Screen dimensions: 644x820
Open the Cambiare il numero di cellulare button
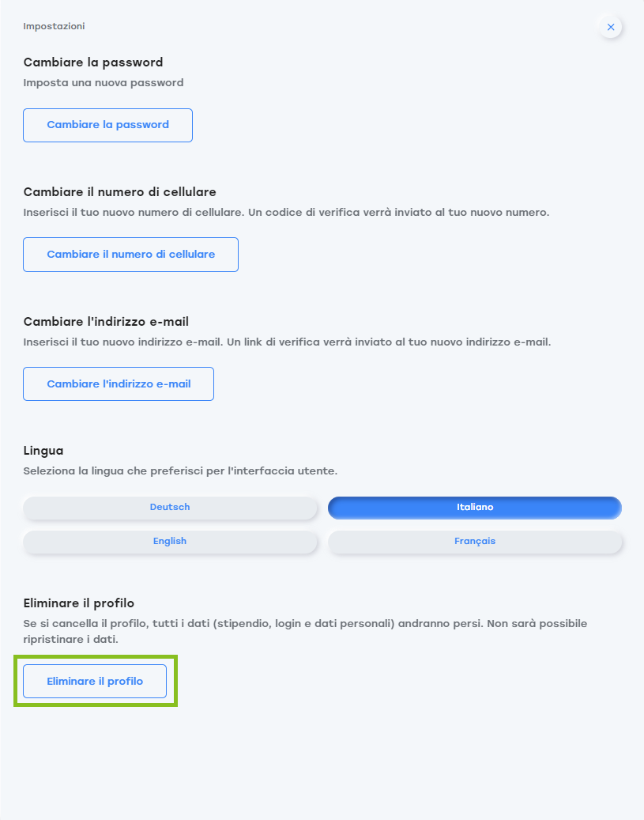130,255
